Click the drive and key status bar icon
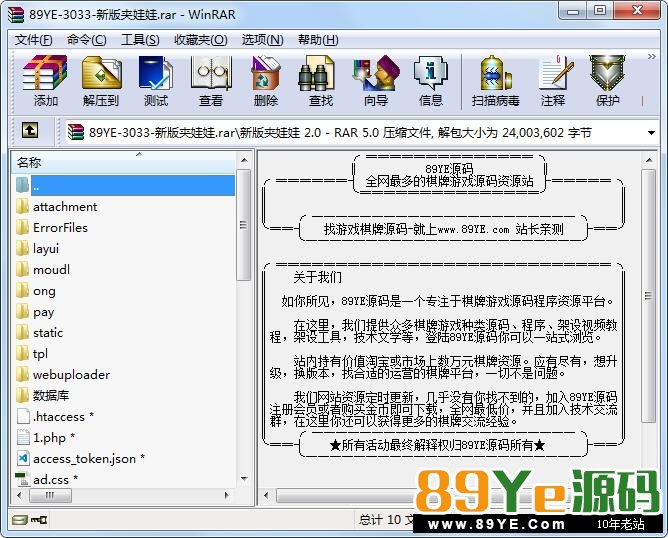The image size is (668, 538). pos(30,520)
